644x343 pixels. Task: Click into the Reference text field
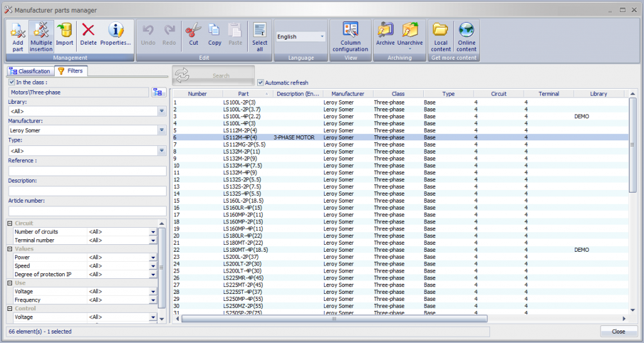pyautogui.click(x=87, y=171)
